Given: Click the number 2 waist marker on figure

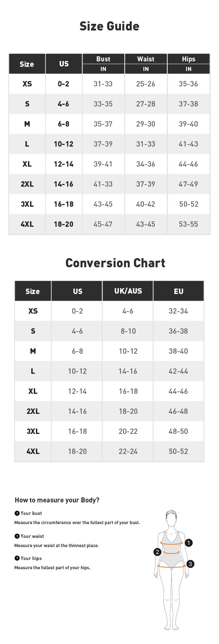Looking at the screenshot, I should pyautogui.click(x=157, y=552).
